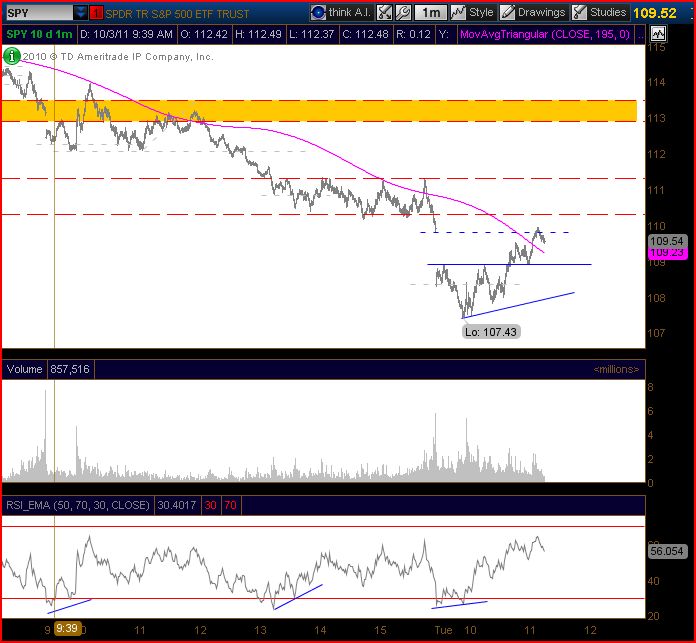Click the RSI value 30.4017
The image size is (696, 643).
pyautogui.click(x=177, y=505)
